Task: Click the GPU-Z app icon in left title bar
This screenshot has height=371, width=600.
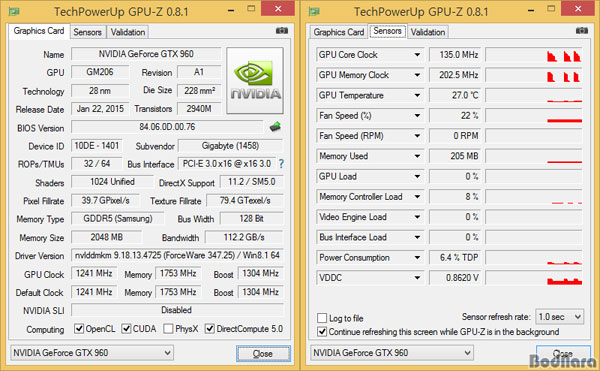Action: click(15, 11)
